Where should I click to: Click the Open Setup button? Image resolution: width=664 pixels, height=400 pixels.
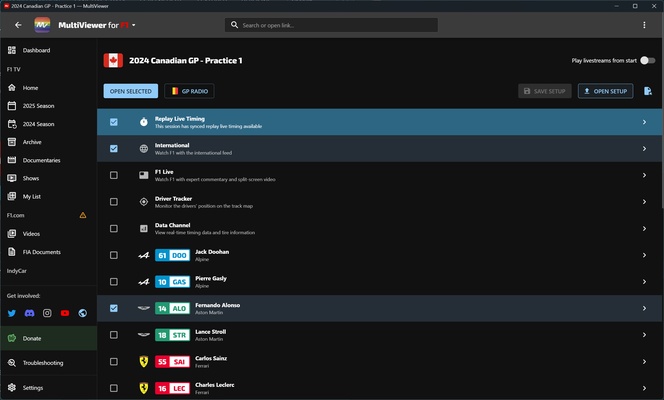click(x=606, y=91)
